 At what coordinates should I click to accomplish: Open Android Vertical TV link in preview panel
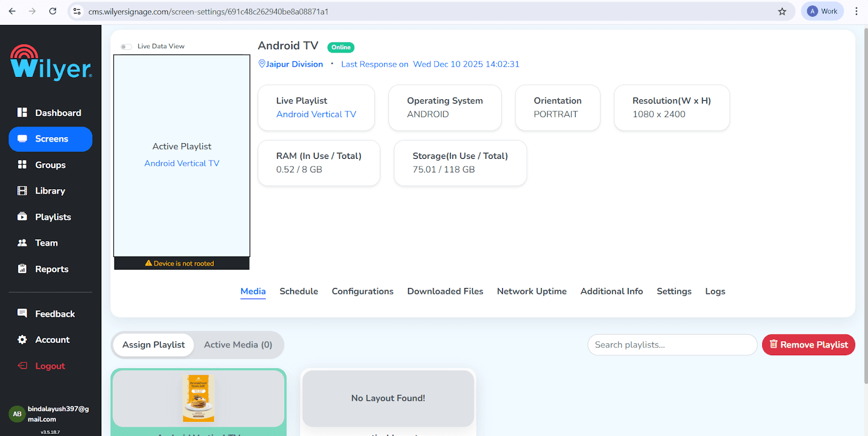(x=182, y=163)
